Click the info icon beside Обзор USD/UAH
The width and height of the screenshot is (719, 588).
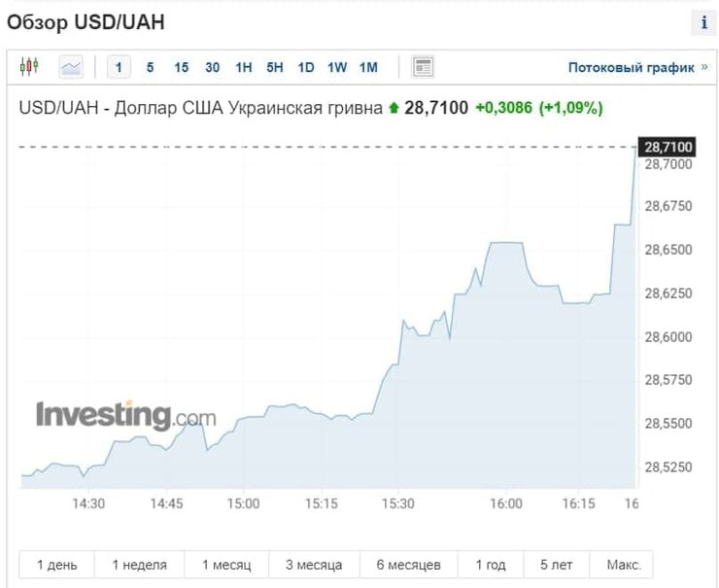tap(703, 23)
